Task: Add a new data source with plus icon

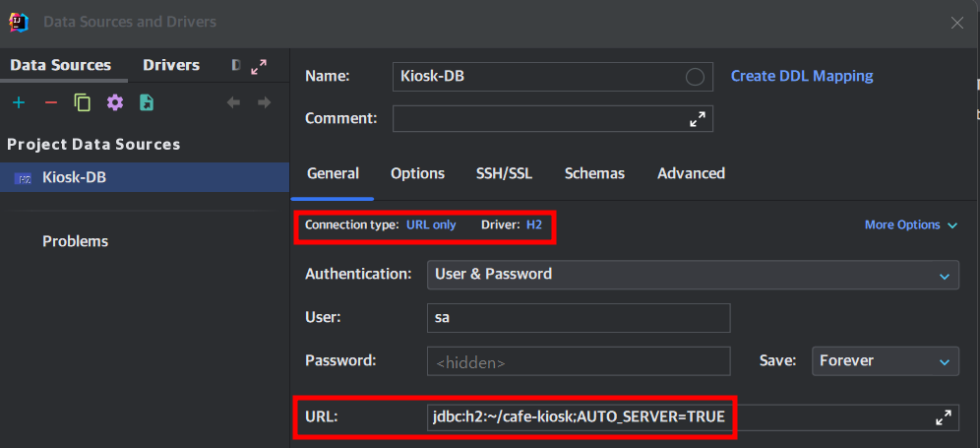Action: point(19,102)
